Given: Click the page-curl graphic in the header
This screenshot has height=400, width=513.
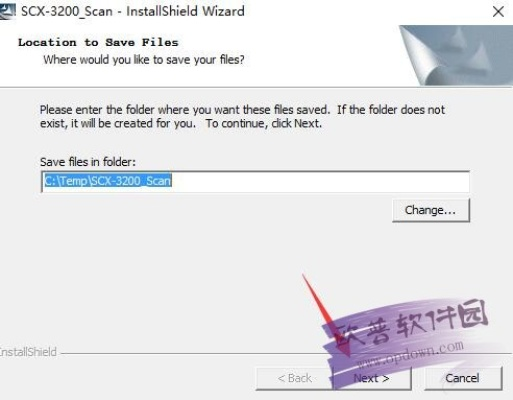Looking at the screenshot, I should (x=456, y=55).
